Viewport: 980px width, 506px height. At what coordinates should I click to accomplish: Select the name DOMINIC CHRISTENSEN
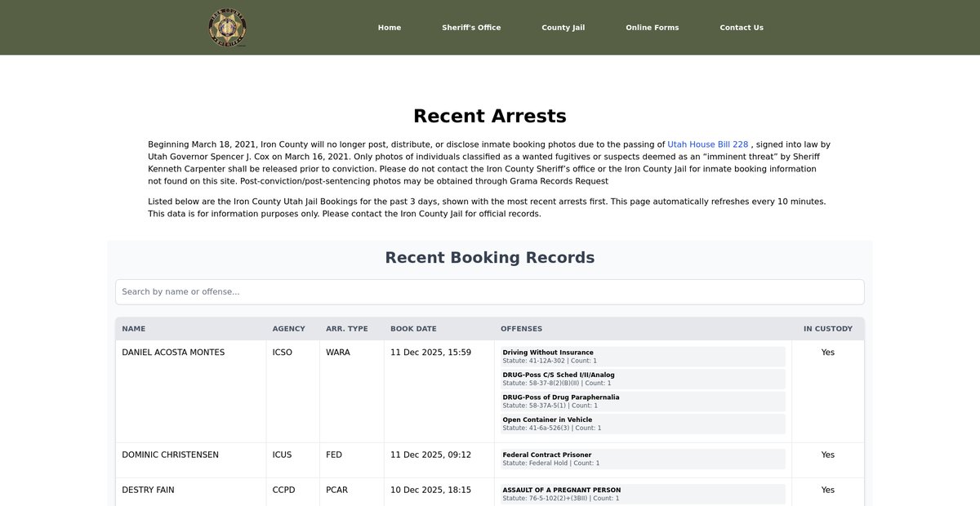pyautogui.click(x=171, y=455)
